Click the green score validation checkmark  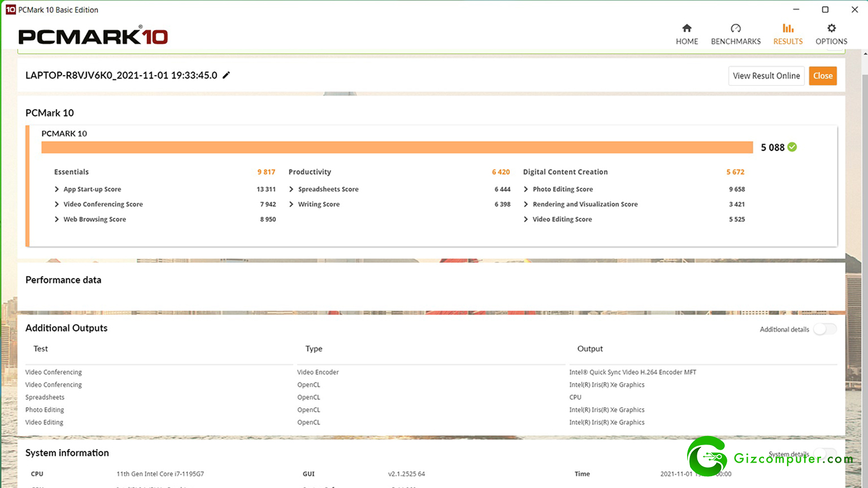coord(792,147)
